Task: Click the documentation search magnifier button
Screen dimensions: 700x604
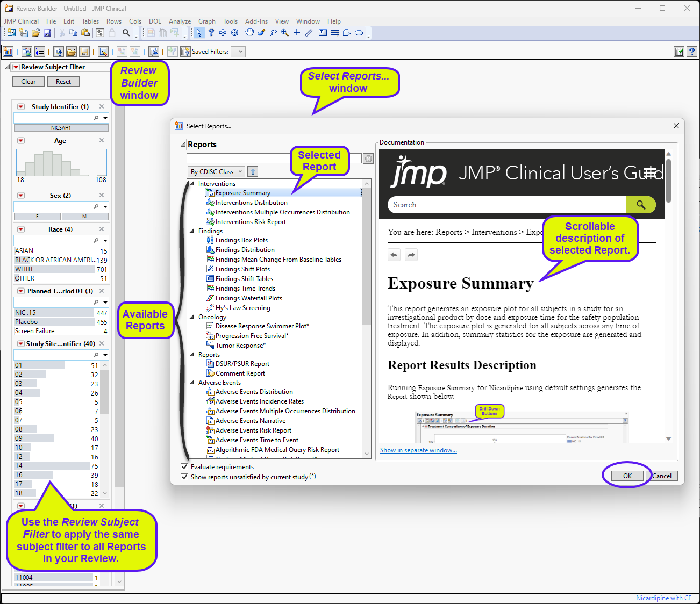Action: pos(641,205)
